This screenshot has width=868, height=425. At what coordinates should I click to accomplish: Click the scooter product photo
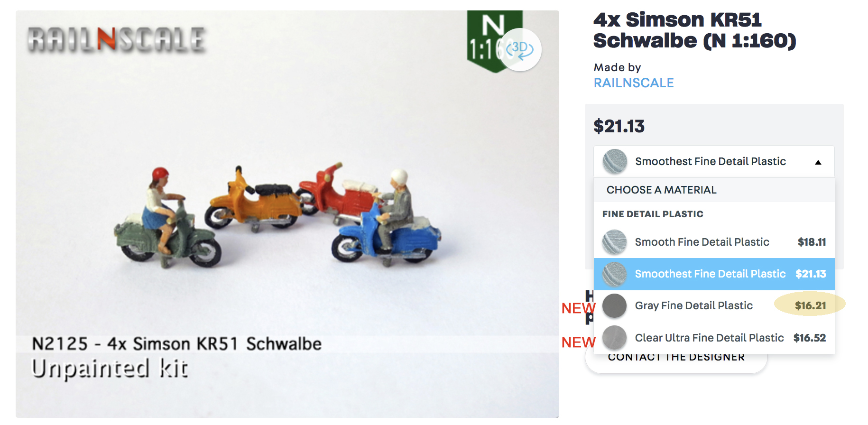point(280,218)
